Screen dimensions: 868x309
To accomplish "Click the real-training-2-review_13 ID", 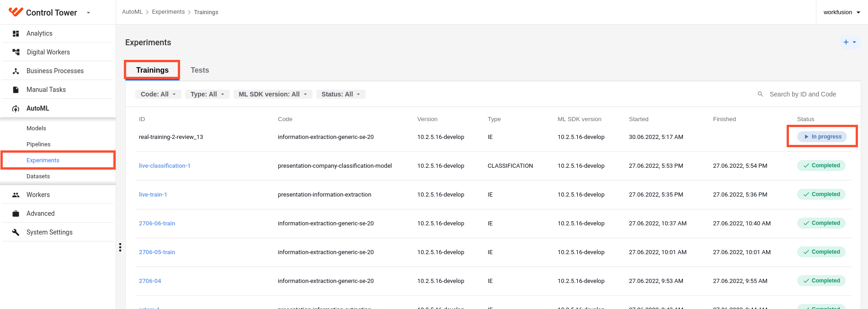I will pos(171,137).
